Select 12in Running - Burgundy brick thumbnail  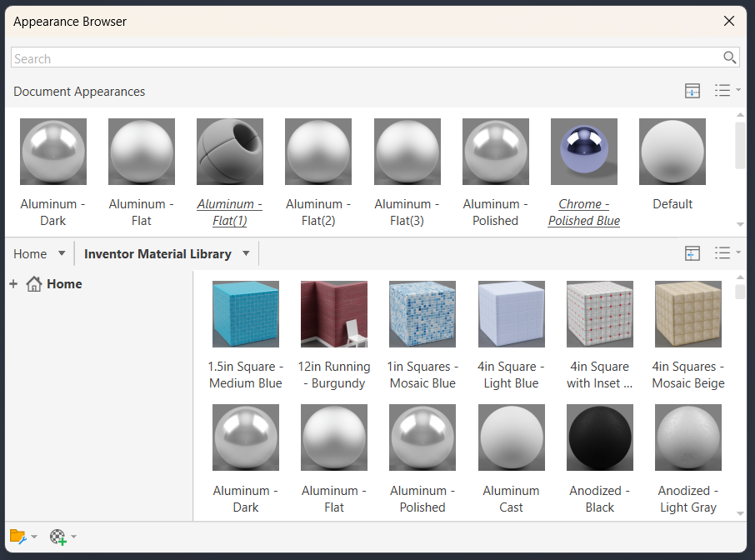tap(334, 314)
